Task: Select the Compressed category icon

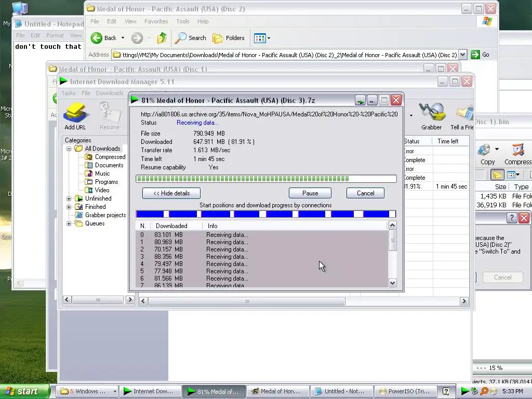Action: click(88, 157)
